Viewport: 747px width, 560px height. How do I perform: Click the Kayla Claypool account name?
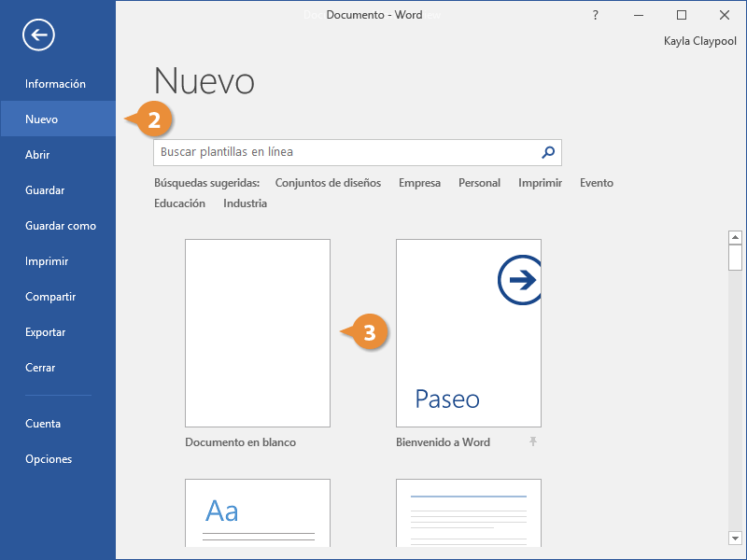699,41
